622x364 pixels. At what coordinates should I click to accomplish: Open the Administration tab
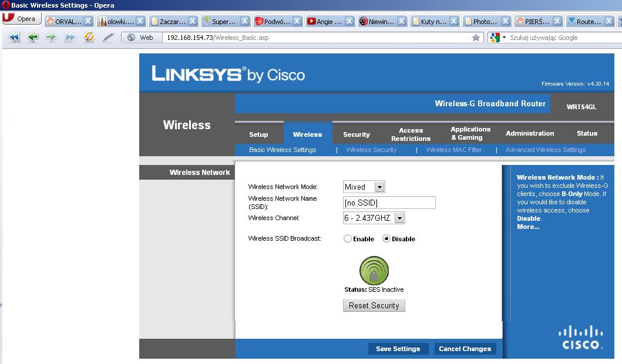tap(530, 133)
